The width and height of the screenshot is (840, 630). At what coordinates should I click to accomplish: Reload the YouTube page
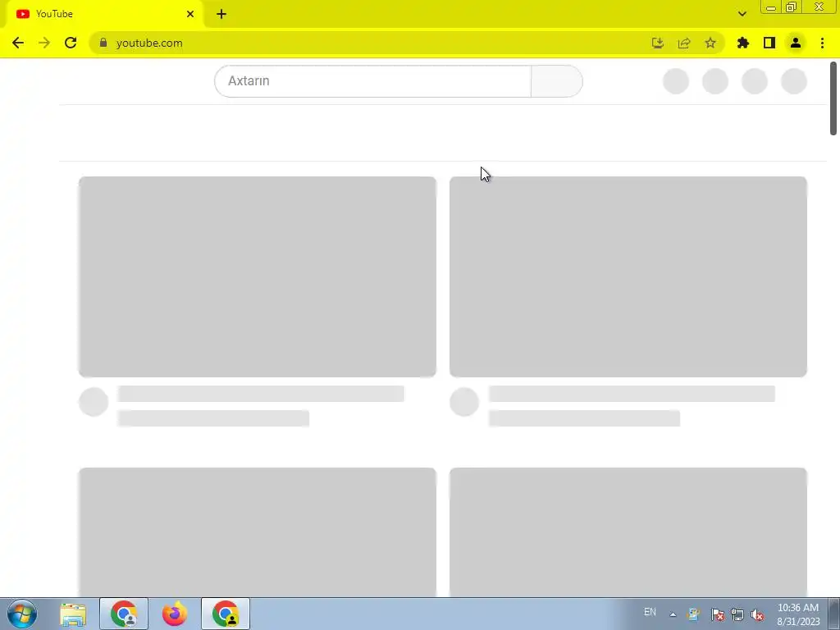click(x=71, y=43)
